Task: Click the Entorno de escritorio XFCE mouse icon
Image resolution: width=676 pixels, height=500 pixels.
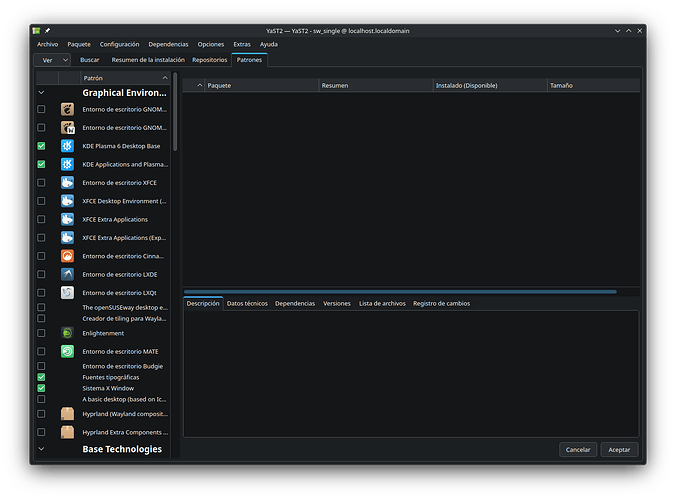Action: click(x=67, y=183)
